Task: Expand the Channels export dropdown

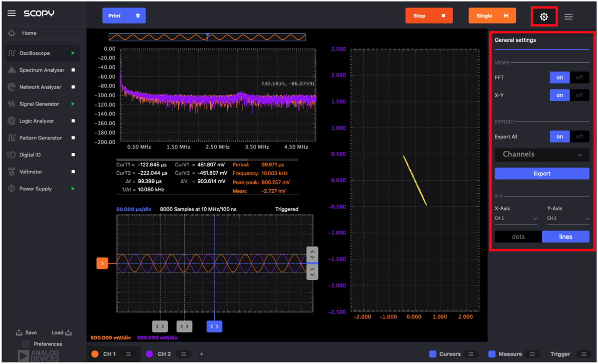Action: [x=542, y=154]
